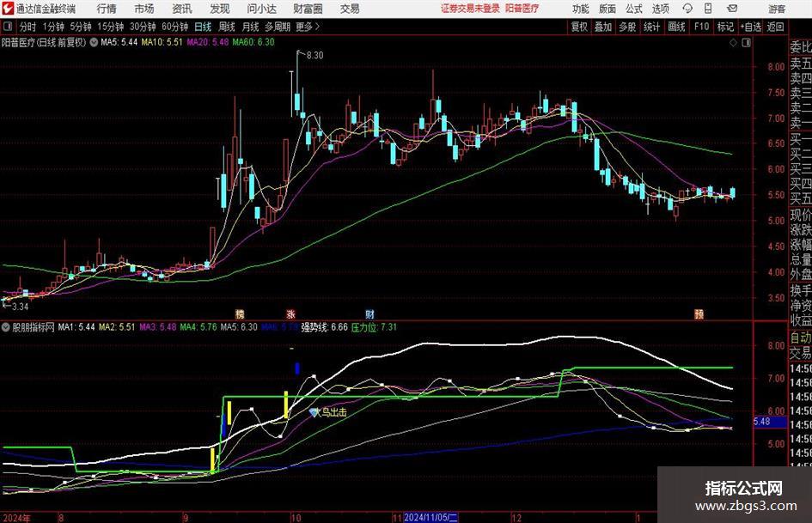Viewport: 812px width, 523px height.
Task: Toggle the right-side info panel icon
Action: pos(746,42)
